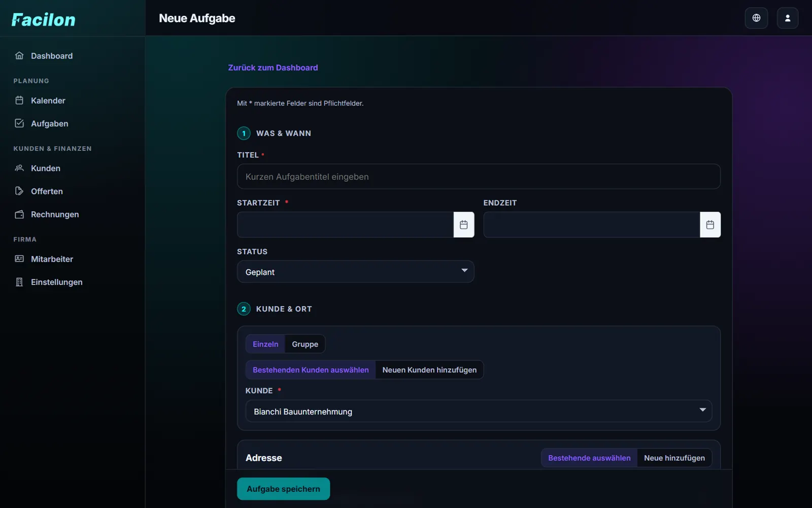Click the Offerten document icon
The height and width of the screenshot is (508, 812).
19,191
